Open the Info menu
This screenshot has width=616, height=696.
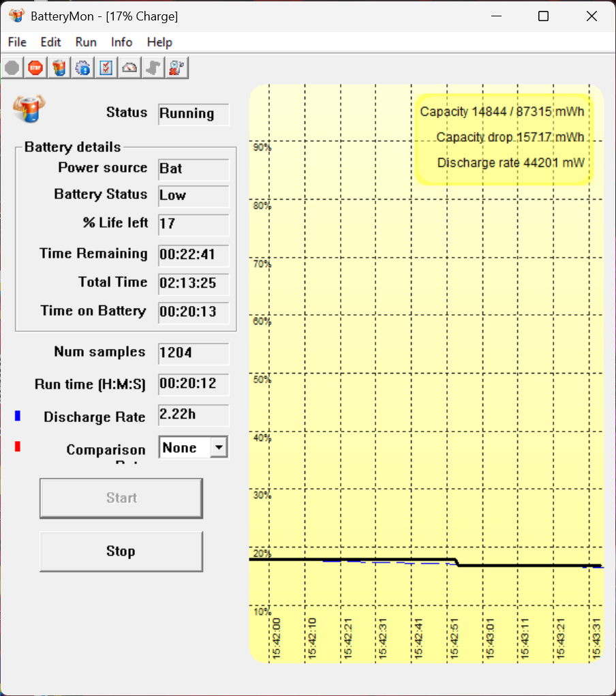click(x=121, y=42)
